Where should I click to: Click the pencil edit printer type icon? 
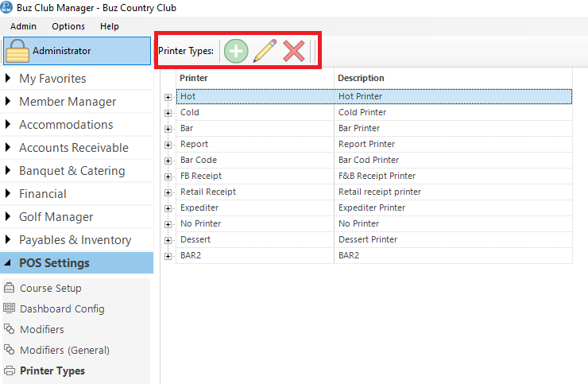pos(265,52)
